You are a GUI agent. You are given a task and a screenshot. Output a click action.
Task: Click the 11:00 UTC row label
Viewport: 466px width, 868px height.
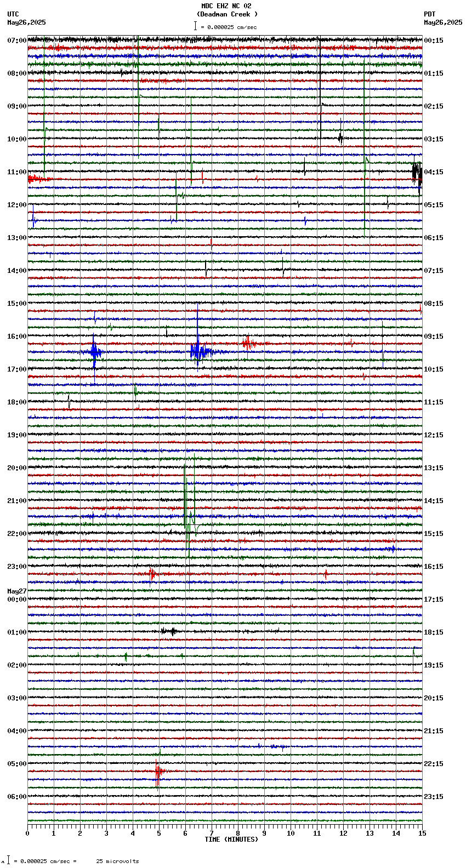17,172
